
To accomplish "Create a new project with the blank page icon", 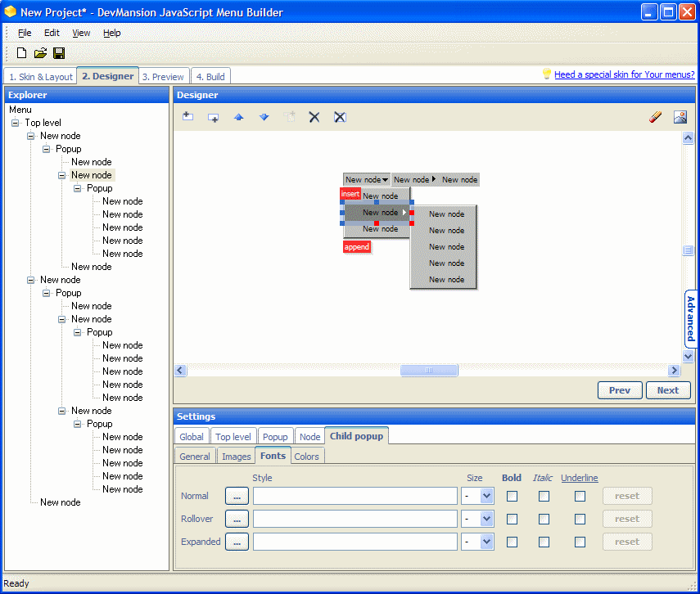I will 21,53.
